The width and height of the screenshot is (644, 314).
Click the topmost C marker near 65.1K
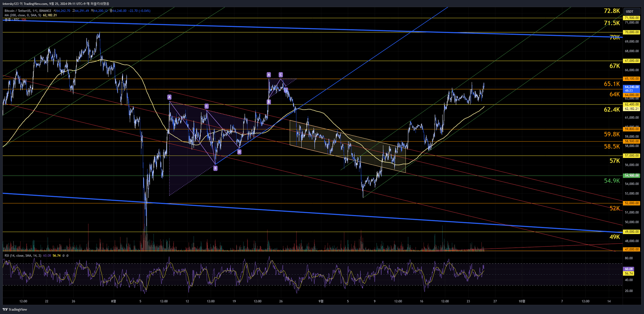coord(280,75)
